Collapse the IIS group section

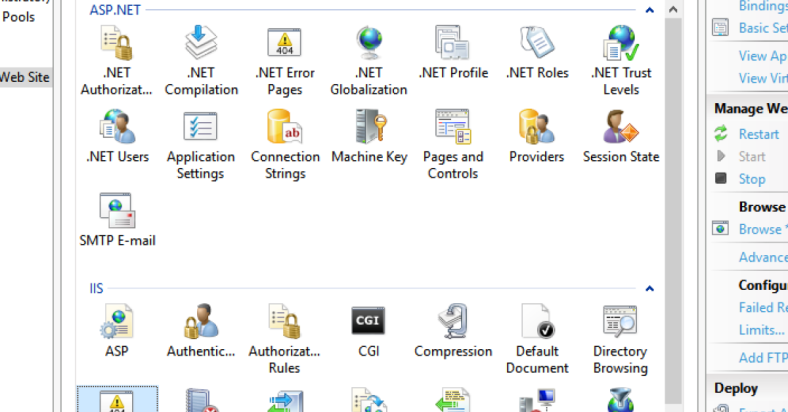point(649,289)
